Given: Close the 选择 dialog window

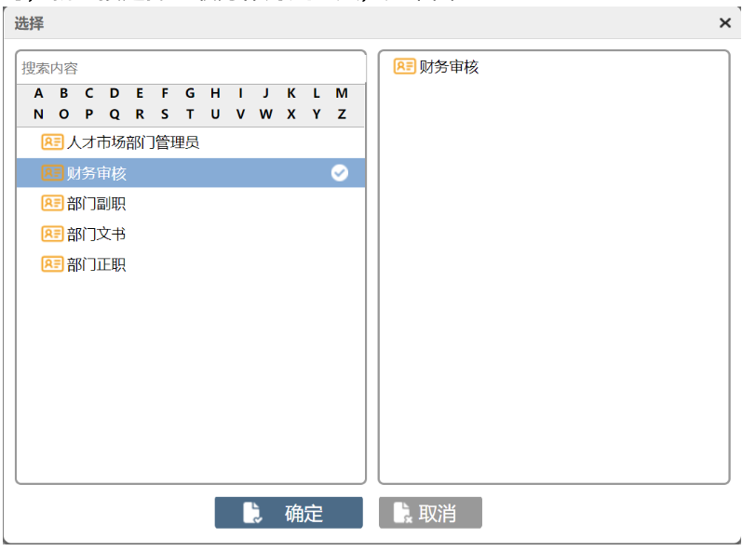Looking at the screenshot, I should (x=725, y=23).
